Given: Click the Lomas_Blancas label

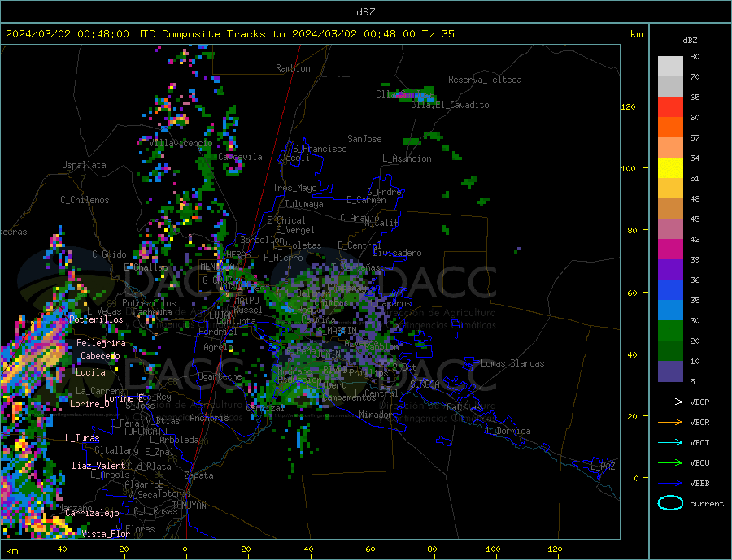Looking at the screenshot, I should tap(512, 363).
